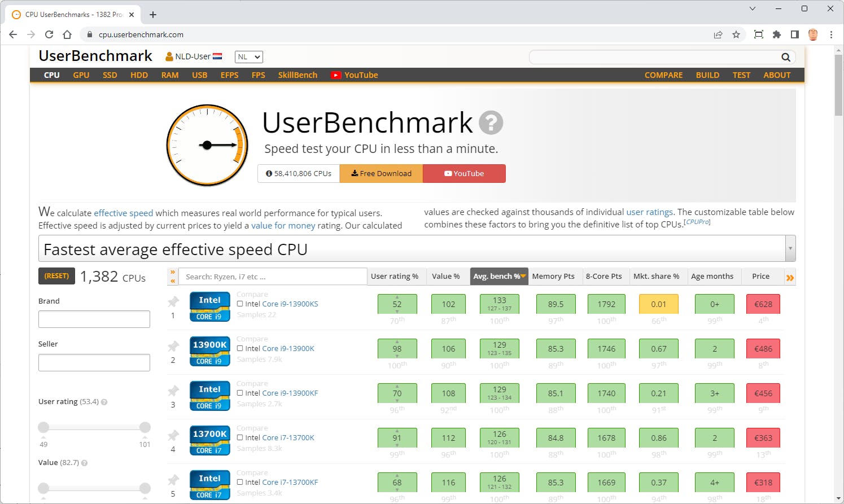Click the User rating help icon
844x504 pixels.
(x=104, y=402)
